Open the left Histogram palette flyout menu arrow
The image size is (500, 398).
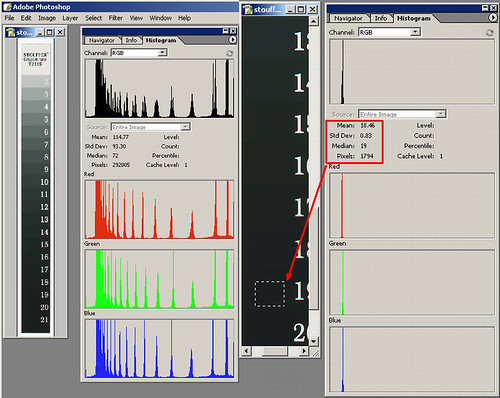[x=232, y=40]
